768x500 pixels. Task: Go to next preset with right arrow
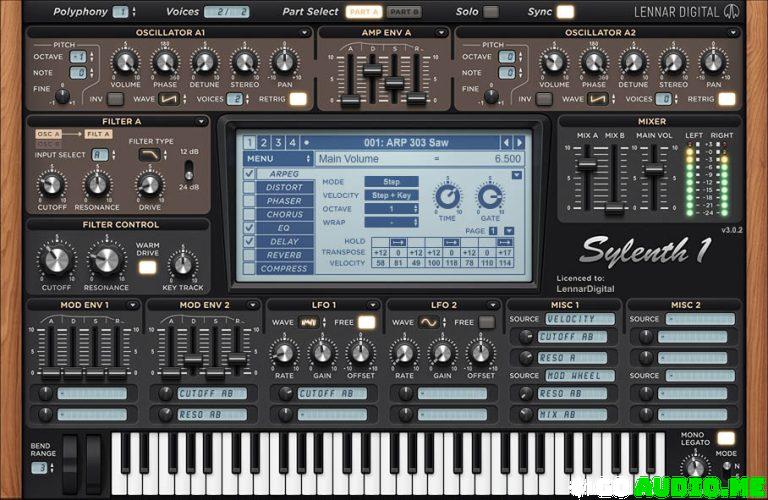point(519,143)
